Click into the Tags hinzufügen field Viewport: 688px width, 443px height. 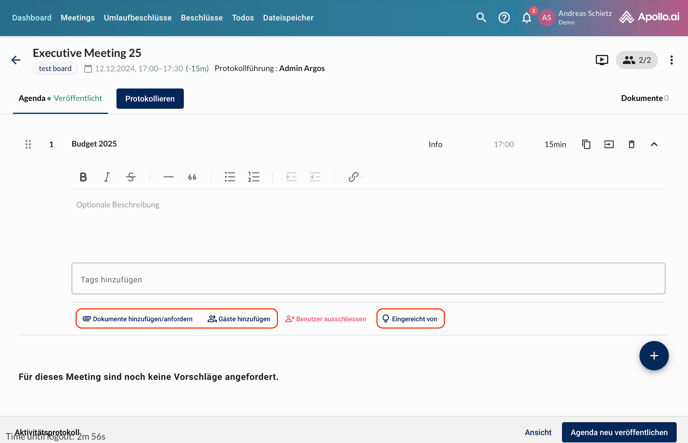pos(368,279)
